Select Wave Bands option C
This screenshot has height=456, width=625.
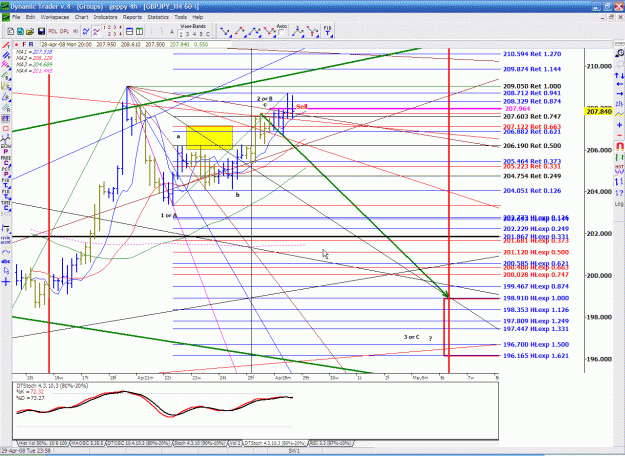(x=208, y=34)
